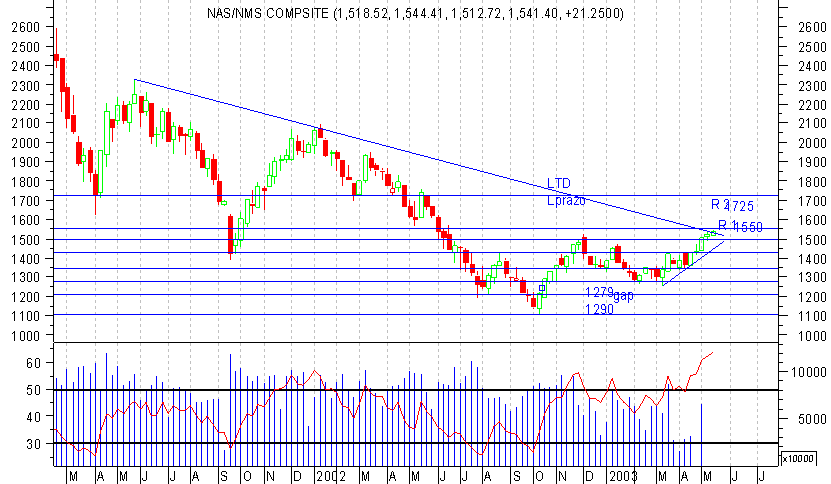This screenshot has width=831, height=484.
Task: Click the 2003 year label on time axis
Action: pos(623,476)
